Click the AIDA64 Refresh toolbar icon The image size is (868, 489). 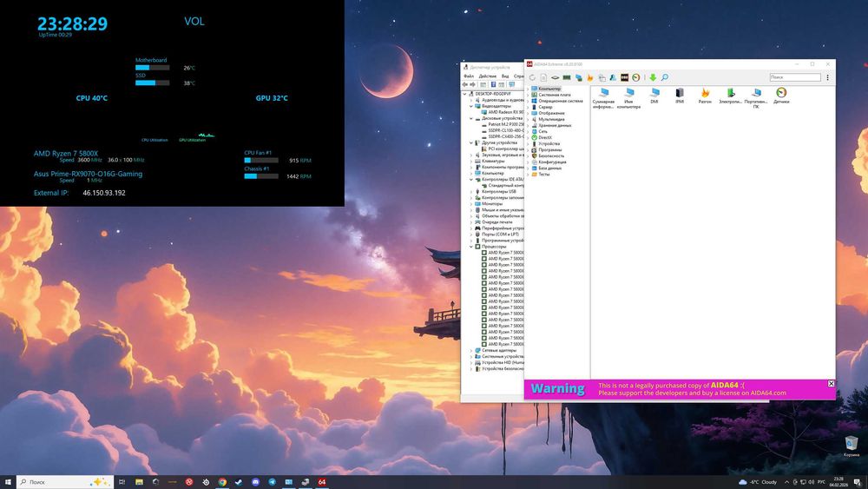tap(532, 77)
